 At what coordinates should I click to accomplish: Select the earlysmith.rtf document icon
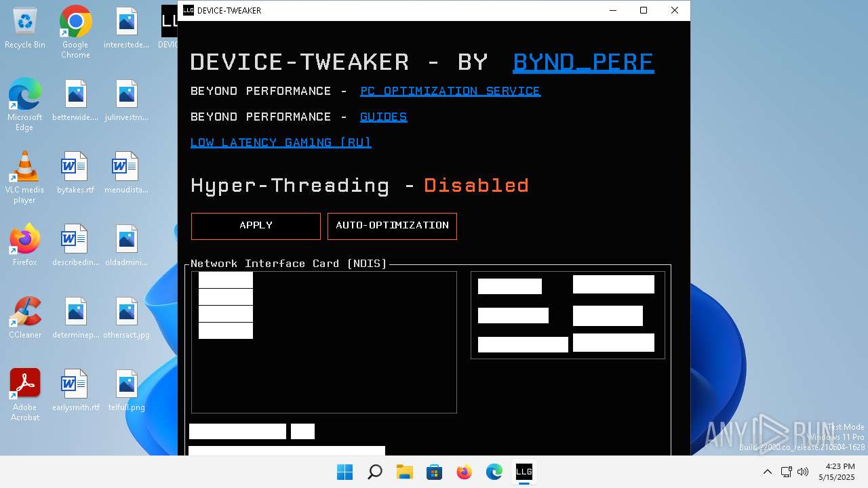point(76,390)
